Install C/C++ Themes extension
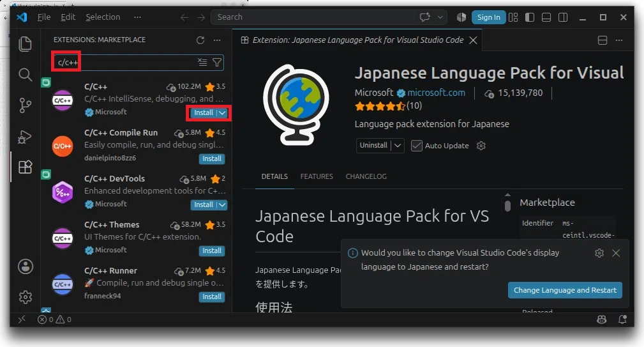Image resolution: width=644 pixels, height=347 pixels. coord(212,251)
